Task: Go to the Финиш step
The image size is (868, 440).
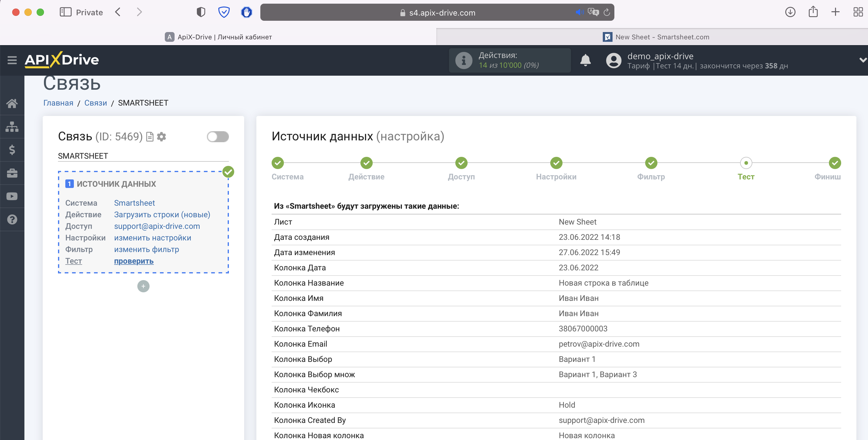Action: coord(835,163)
